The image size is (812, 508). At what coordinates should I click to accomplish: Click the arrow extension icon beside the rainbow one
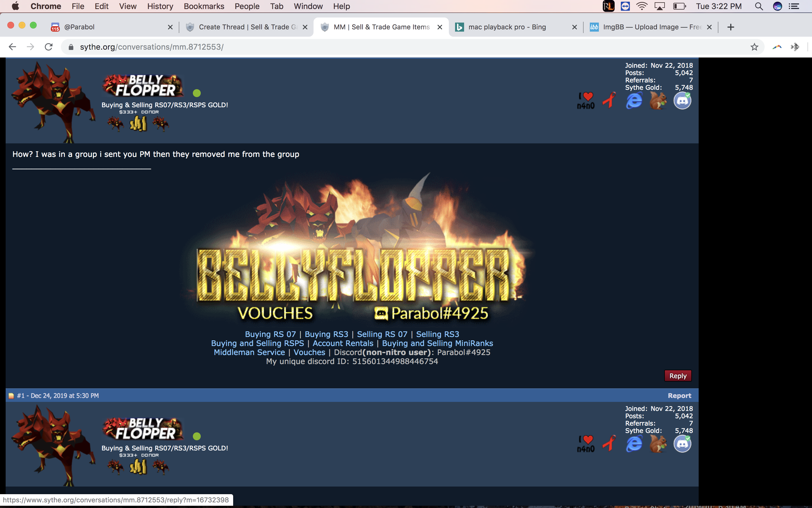pyautogui.click(x=795, y=47)
